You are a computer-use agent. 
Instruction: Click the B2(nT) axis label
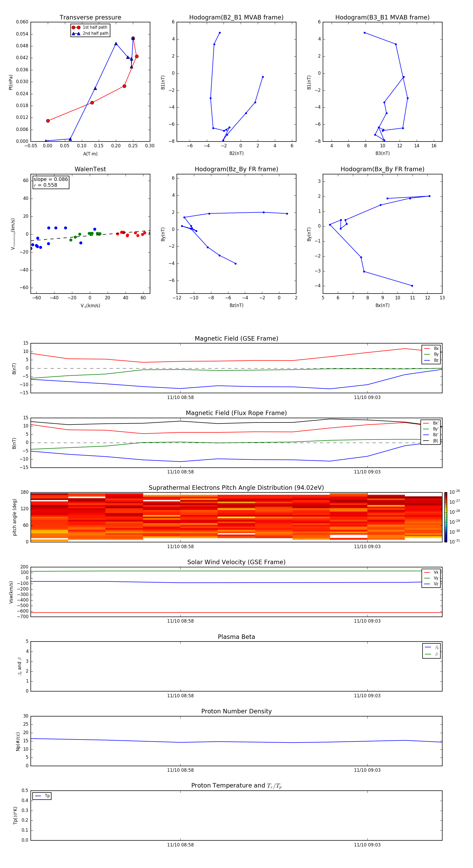tap(236, 153)
